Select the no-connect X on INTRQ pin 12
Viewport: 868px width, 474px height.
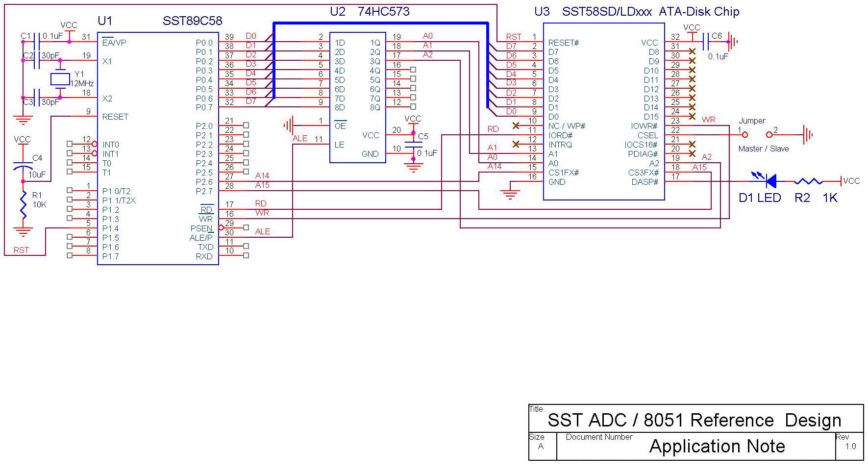pos(516,144)
